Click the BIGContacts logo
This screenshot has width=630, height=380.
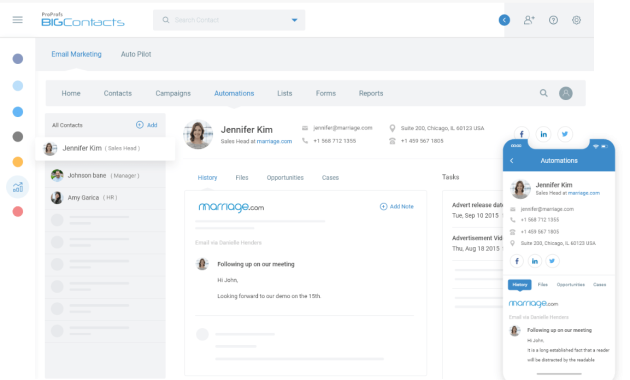83,20
